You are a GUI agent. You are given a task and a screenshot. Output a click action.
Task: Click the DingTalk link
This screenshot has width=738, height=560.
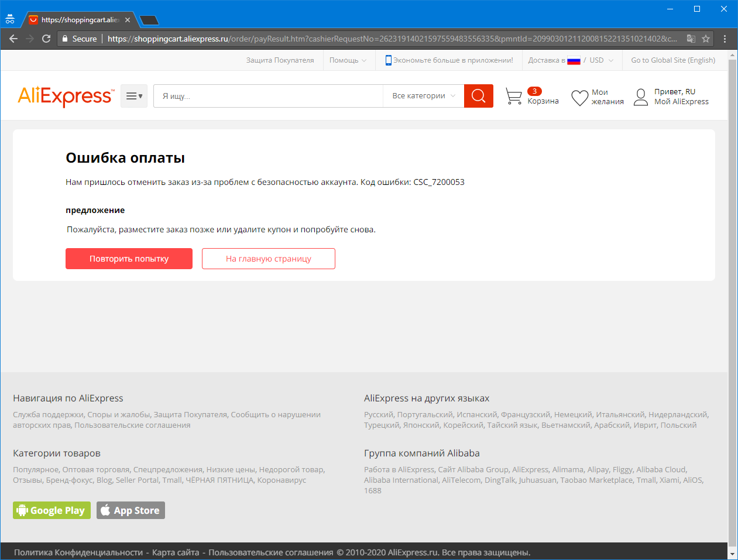pos(499,480)
